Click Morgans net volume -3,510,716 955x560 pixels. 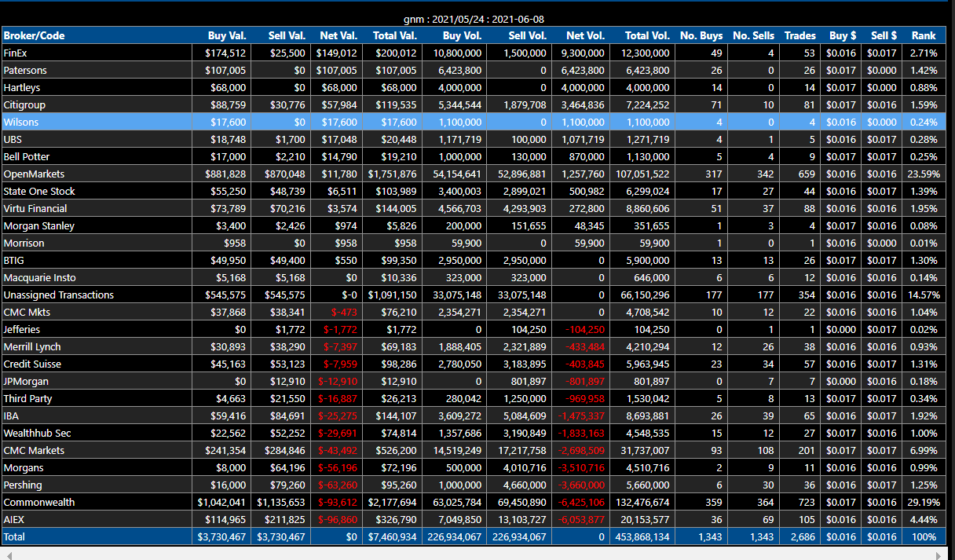pos(581,467)
